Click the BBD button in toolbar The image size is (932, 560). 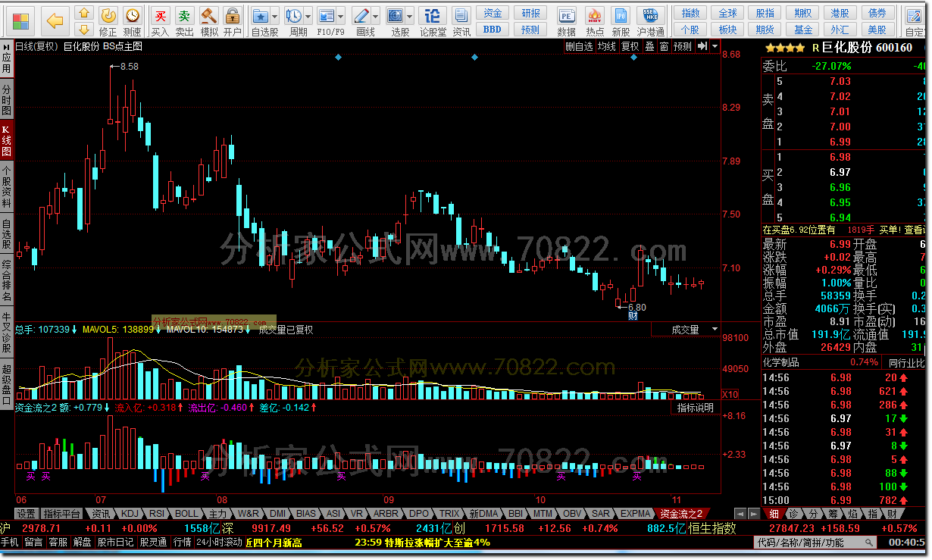493,29
